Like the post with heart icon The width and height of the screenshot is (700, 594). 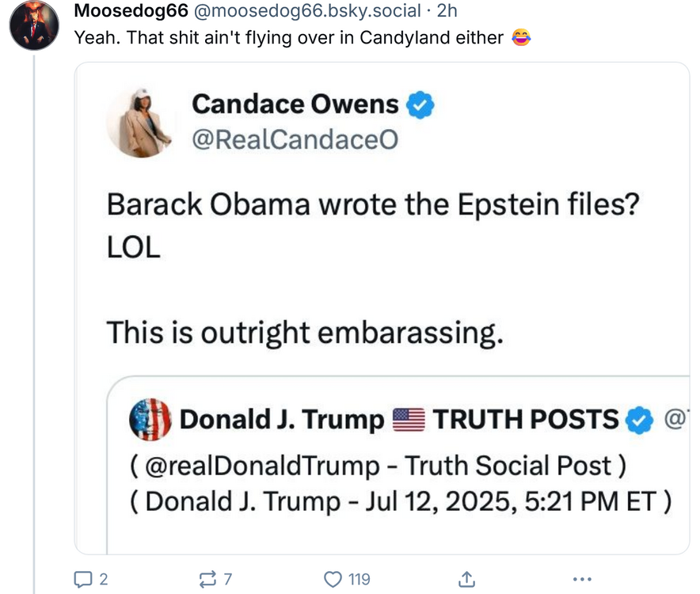pyautogui.click(x=333, y=579)
